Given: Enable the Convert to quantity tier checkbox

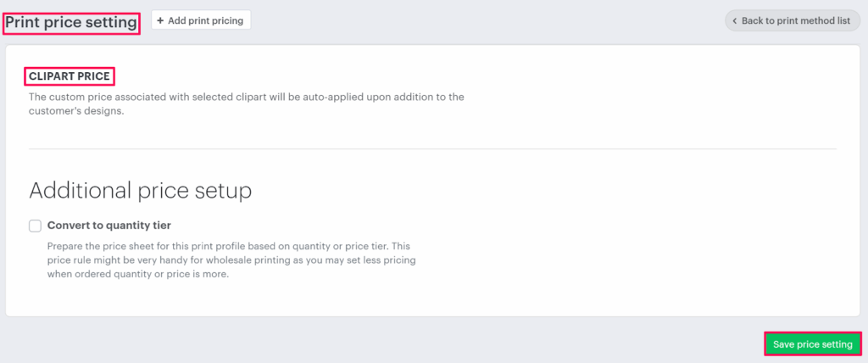Looking at the screenshot, I should pos(35,226).
